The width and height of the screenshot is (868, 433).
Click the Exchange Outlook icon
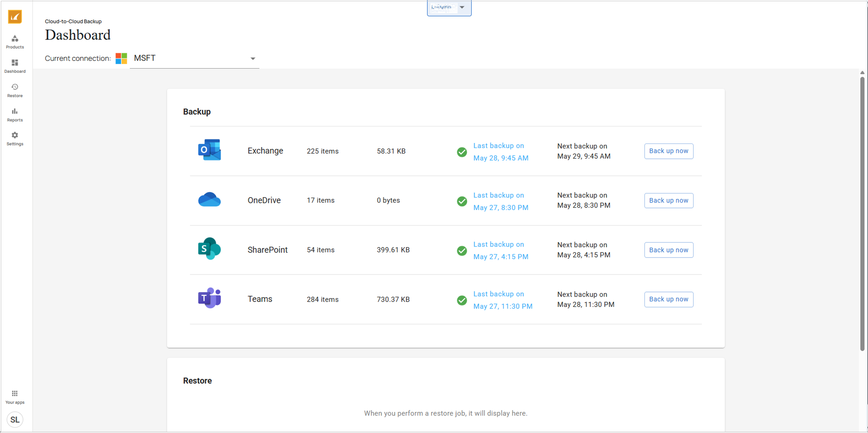click(x=209, y=150)
